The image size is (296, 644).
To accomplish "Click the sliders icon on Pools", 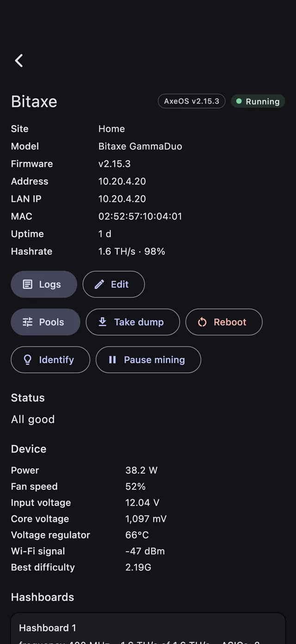I will point(28,322).
